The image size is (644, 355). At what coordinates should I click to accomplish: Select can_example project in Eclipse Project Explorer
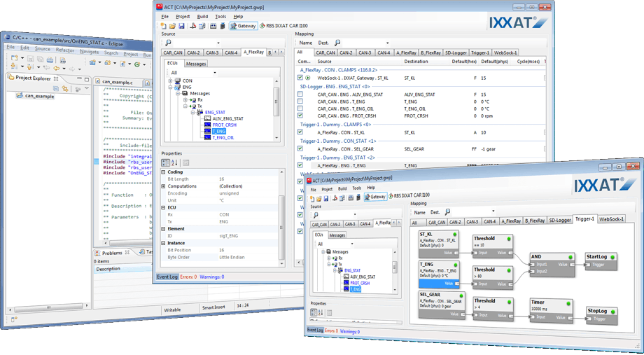click(35, 96)
